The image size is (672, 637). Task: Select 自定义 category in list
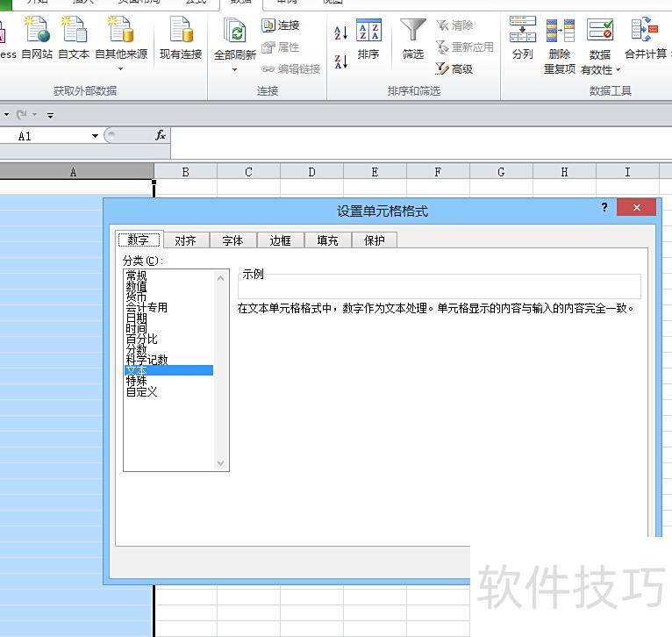pyautogui.click(x=168, y=391)
